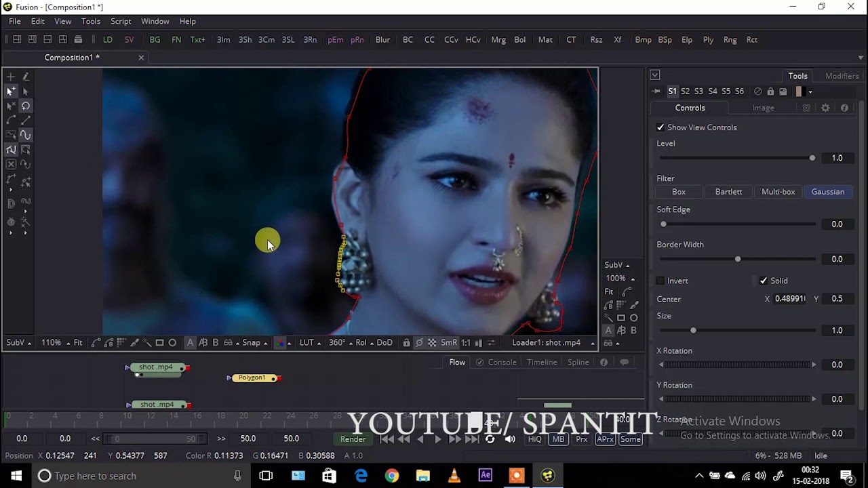Open the LUT dropdown in viewer toolbar
The width and height of the screenshot is (868, 488).
click(x=310, y=343)
